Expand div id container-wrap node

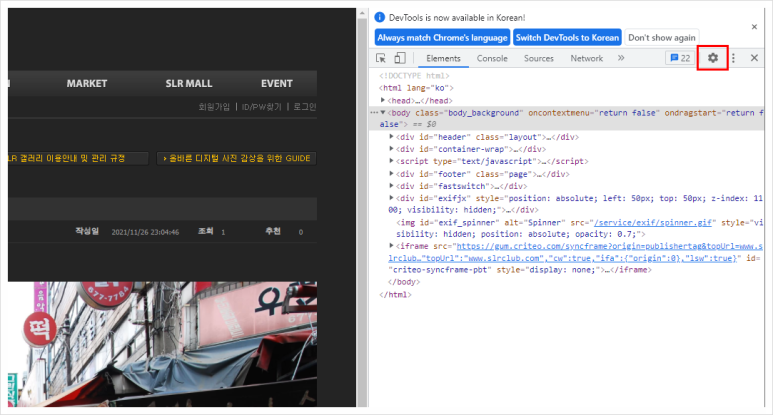pyautogui.click(x=391, y=148)
